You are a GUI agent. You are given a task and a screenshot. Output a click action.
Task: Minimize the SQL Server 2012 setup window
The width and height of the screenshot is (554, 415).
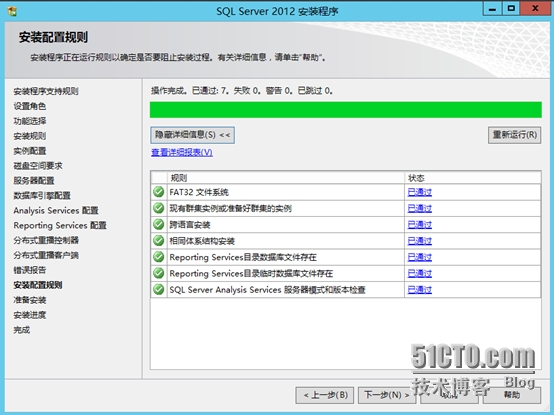click(493, 9)
